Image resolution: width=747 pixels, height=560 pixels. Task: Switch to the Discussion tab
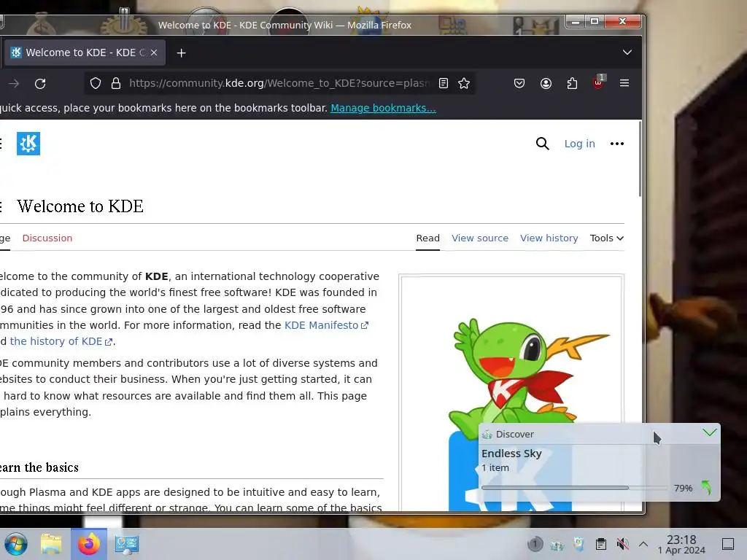[x=47, y=238]
